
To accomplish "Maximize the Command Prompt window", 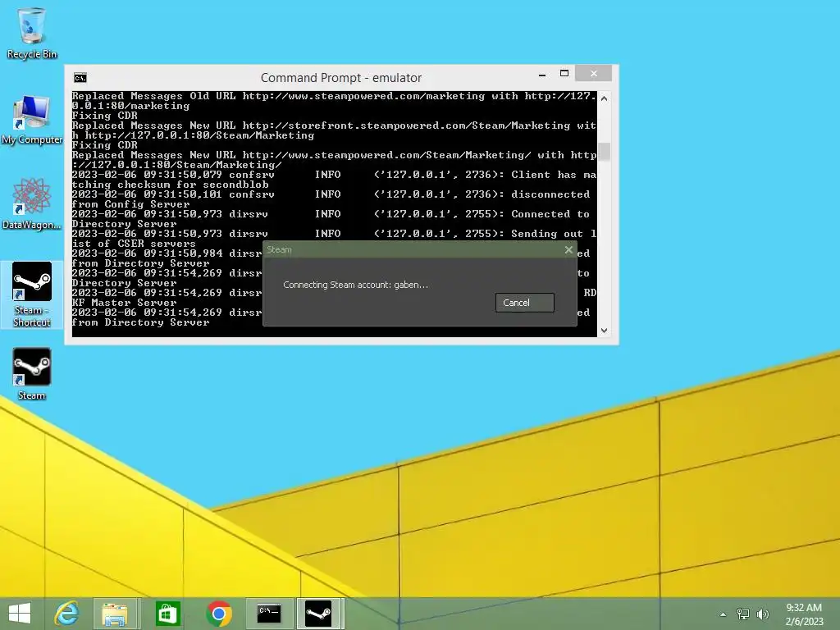I will point(564,73).
